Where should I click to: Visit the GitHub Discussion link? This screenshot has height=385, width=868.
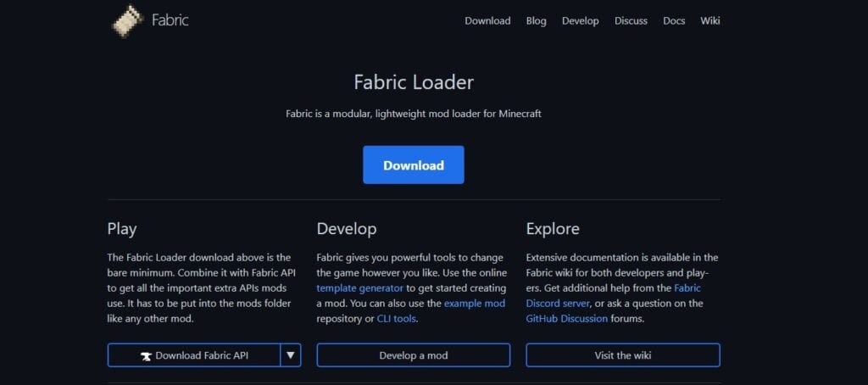(x=566, y=319)
